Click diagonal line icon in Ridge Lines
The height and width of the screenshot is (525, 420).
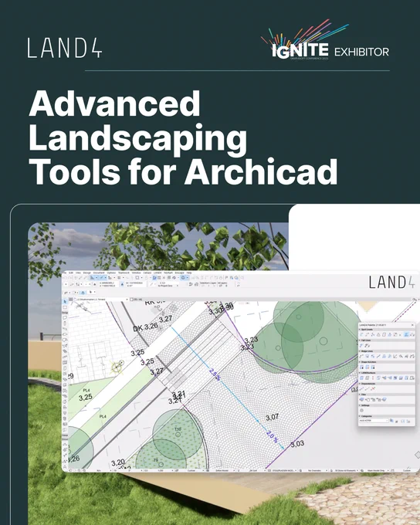[x=378, y=356]
